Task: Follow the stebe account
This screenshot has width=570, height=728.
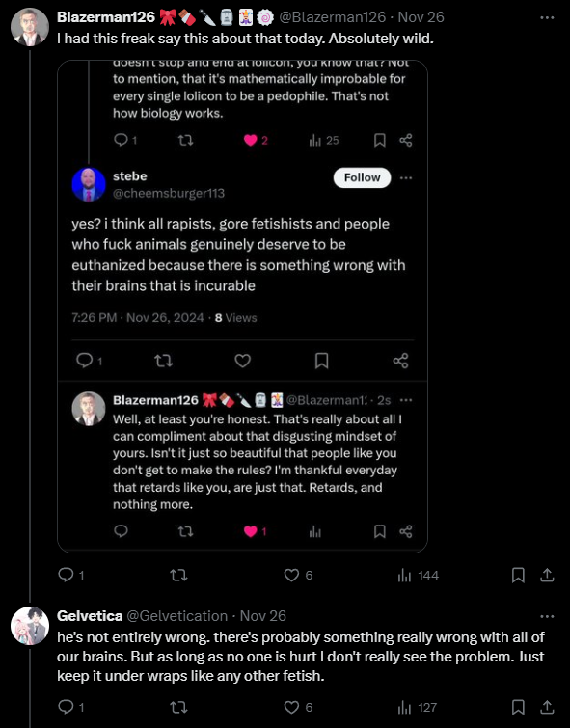Action: coord(362,177)
